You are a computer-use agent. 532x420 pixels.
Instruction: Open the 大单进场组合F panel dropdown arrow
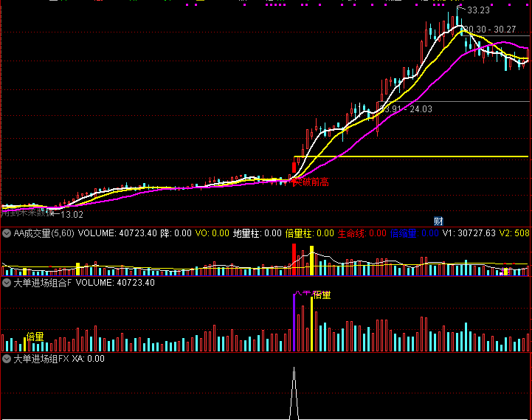click(x=7, y=283)
